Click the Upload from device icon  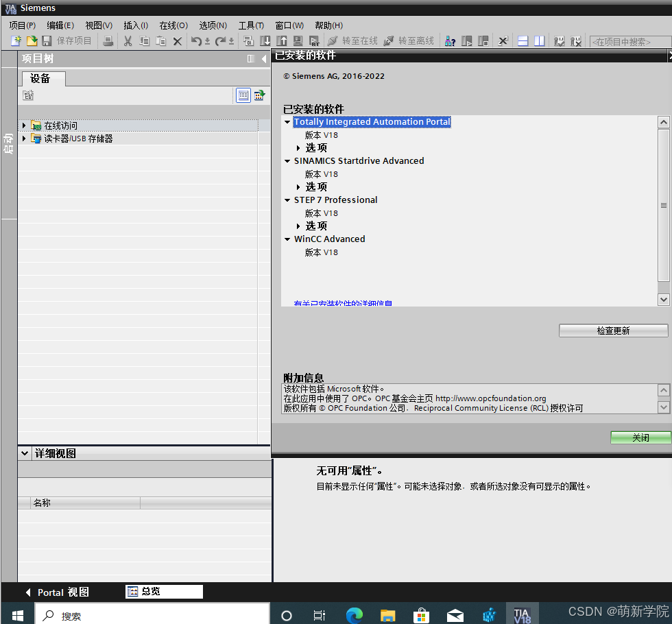[282, 40]
